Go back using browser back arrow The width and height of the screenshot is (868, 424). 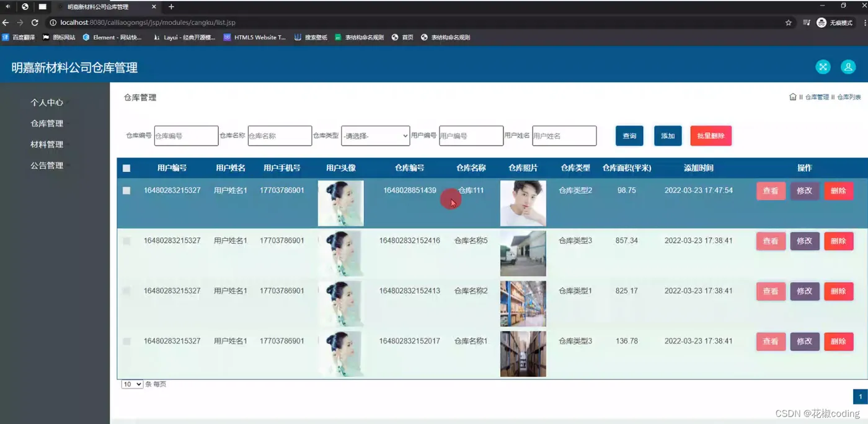(6, 22)
